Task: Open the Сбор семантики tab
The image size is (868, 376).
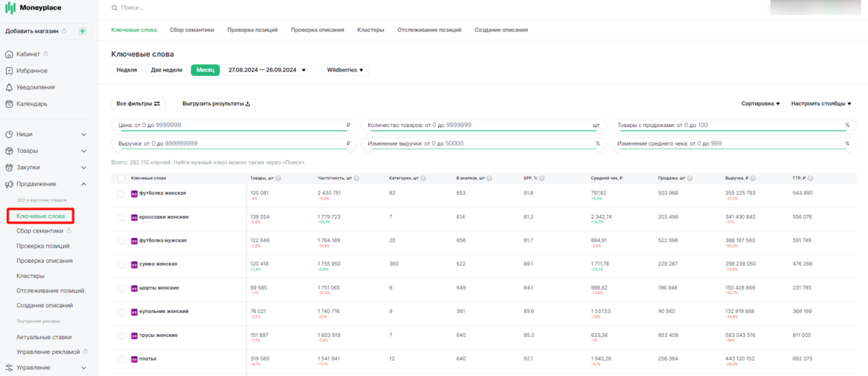Action: (192, 30)
